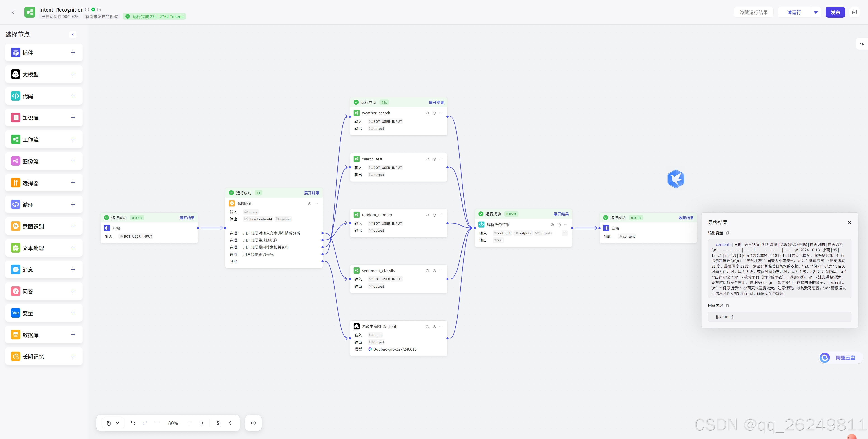The width and height of the screenshot is (868, 439).
Task: Copy the output variable (输出变量) content
Action: [x=727, y=233]
